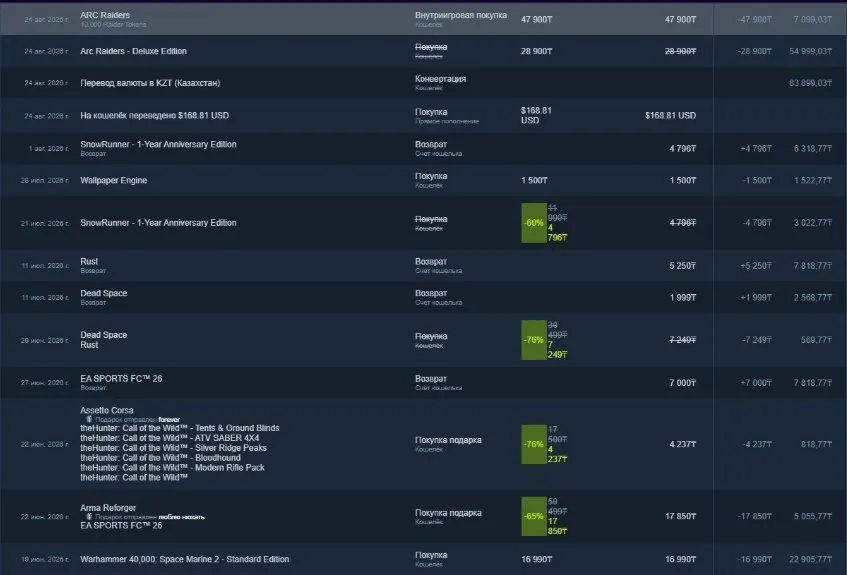Click the wallet balance 1 522,77₸

pos(812,180)
